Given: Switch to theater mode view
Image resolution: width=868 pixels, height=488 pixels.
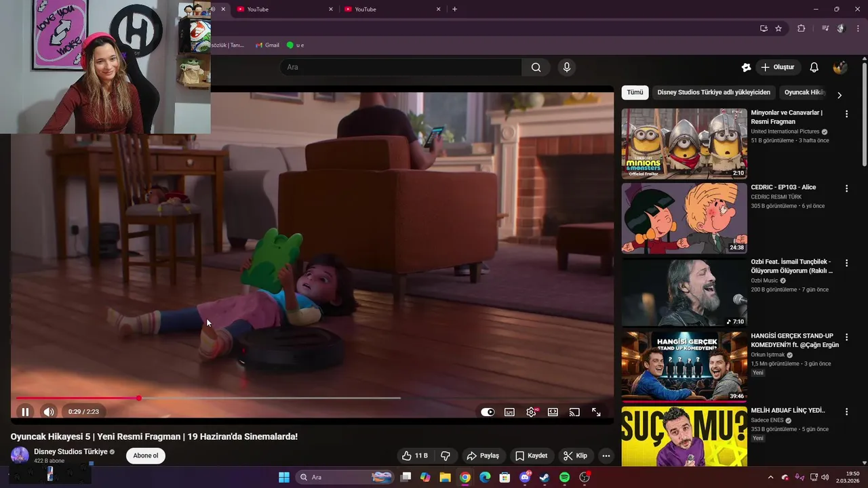Looking at the screenshot, I should 553,412.
